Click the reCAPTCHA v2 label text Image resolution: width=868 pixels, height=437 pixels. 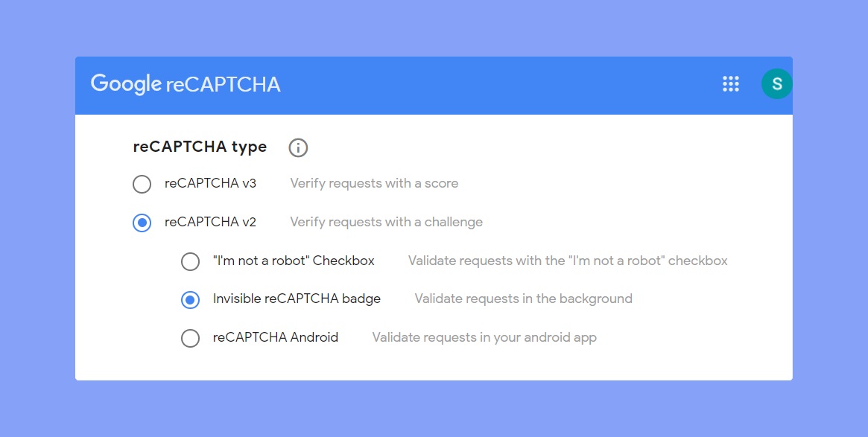(x=210, y=222)
